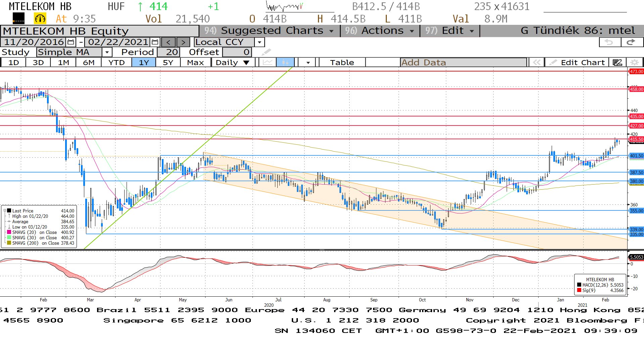Select the candlestick chart type icon

(285, 62)
